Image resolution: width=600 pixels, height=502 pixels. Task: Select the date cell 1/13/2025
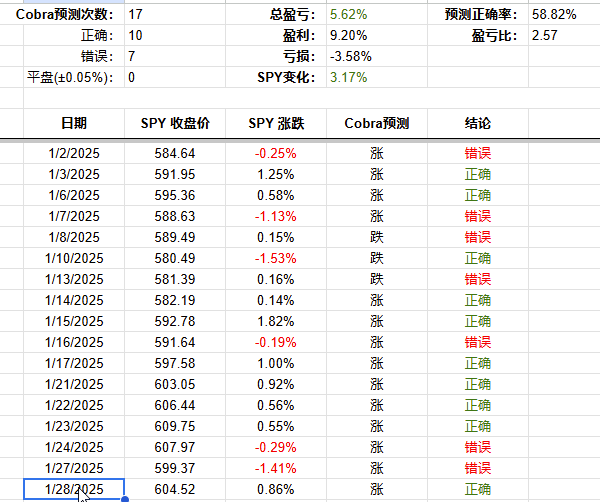tap(74, 279)
